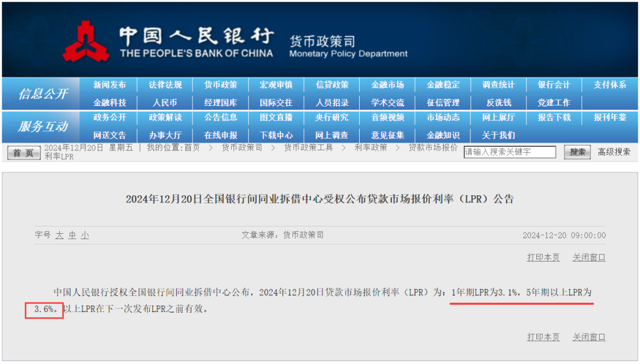This screenshot has height=364, width=640.
Task: Visit the 网送文告 page
Action: coord(110,136)
